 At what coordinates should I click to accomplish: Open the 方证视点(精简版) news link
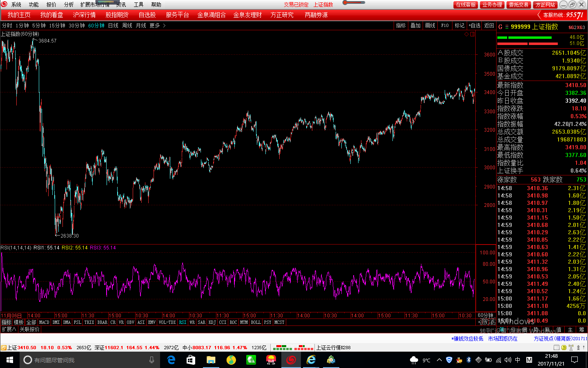click(560, 339)
